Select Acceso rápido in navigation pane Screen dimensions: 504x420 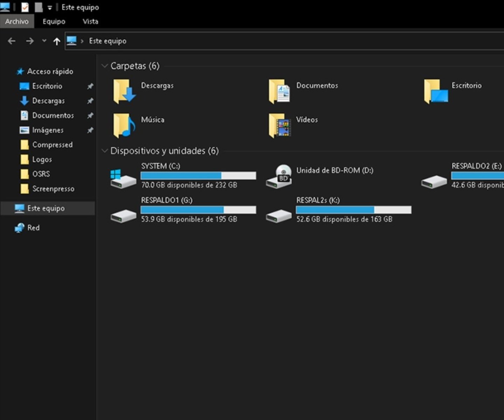(50, 71)
